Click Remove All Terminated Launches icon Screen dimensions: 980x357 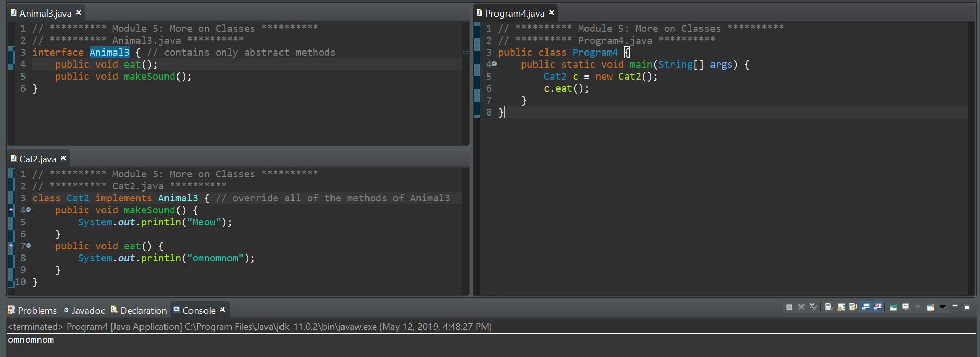point(813,307)
